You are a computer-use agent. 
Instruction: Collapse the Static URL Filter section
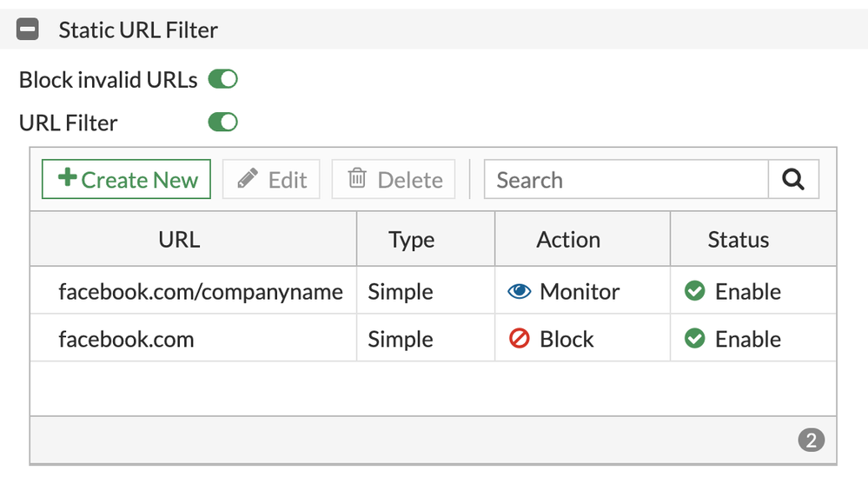pos(28,30)
